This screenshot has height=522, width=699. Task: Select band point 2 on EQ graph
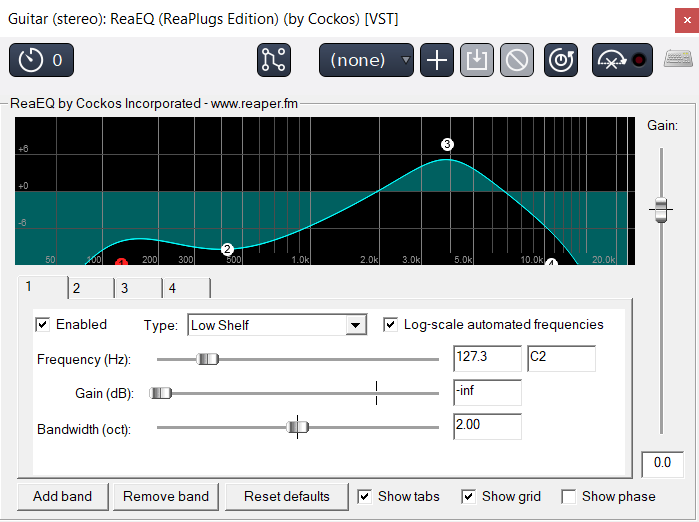pyautogui.click(x=227, y=249)
